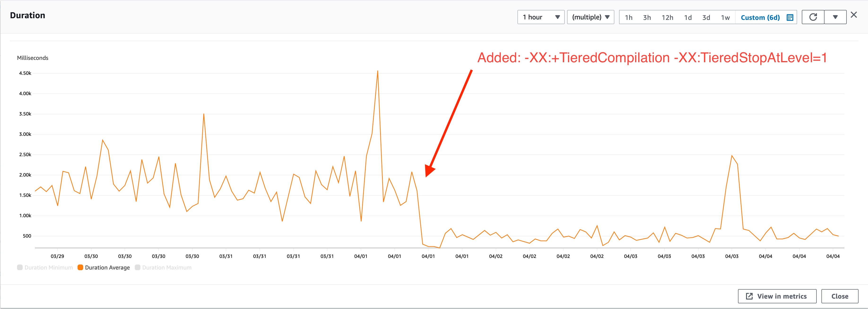Select the 3h time range

pyautogui.click(x=647, y=17)
